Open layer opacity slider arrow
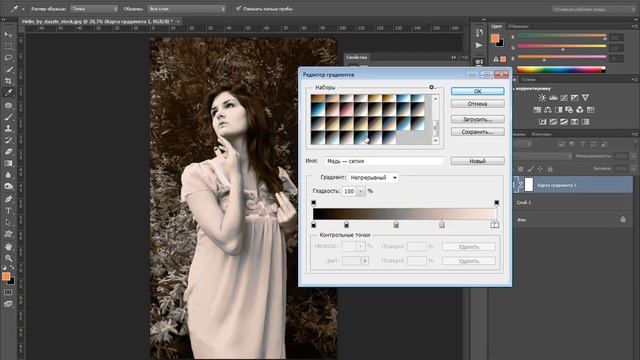Image resolution: width=640 pixels, height=360 pixels. click(633, 156)
